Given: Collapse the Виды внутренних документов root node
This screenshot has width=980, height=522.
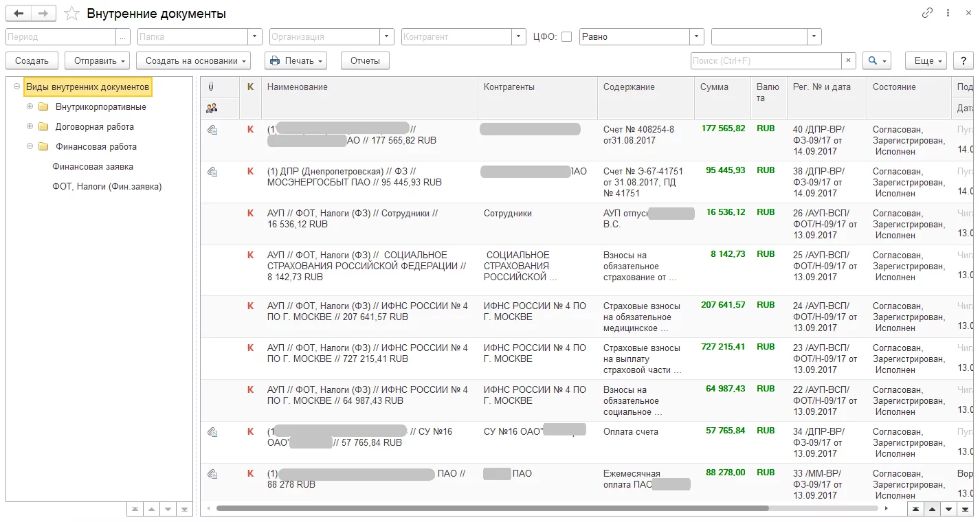Looking at the screenshot, I should 16,87.
